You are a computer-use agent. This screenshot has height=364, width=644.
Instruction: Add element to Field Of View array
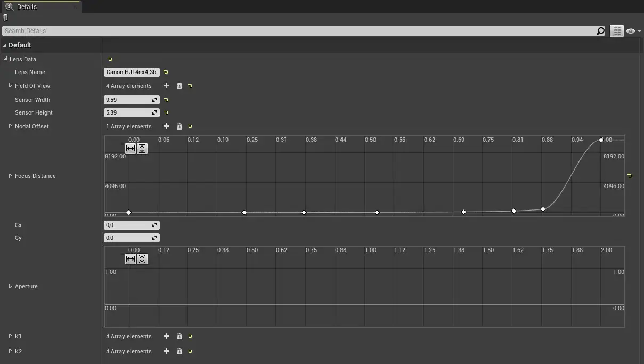pos(166,86)
